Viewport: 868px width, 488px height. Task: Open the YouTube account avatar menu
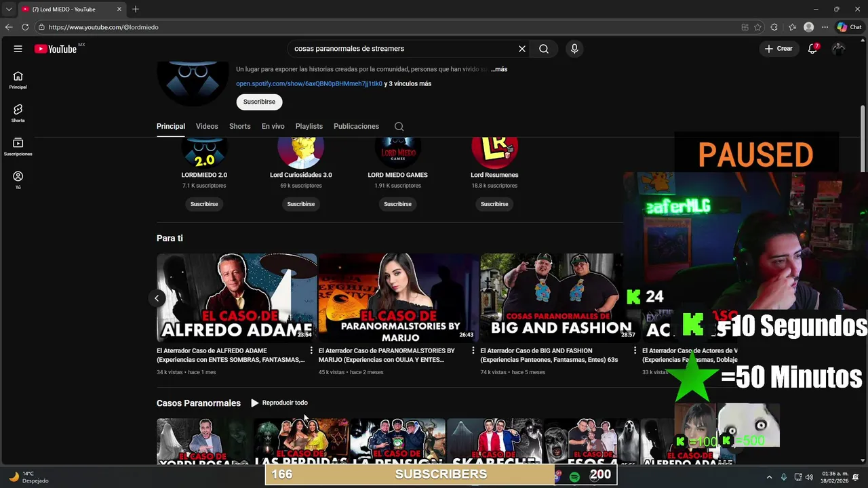(839, 49)
